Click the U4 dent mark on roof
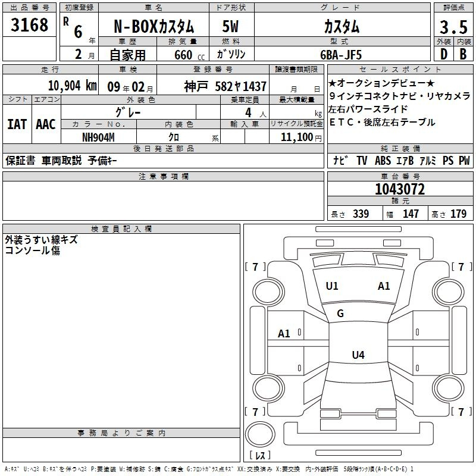Viewport: 476px width, 476px height. point(358,355)
